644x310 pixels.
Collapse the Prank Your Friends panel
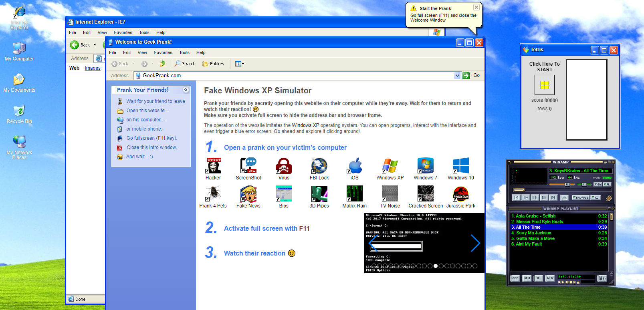pos(186,90)
